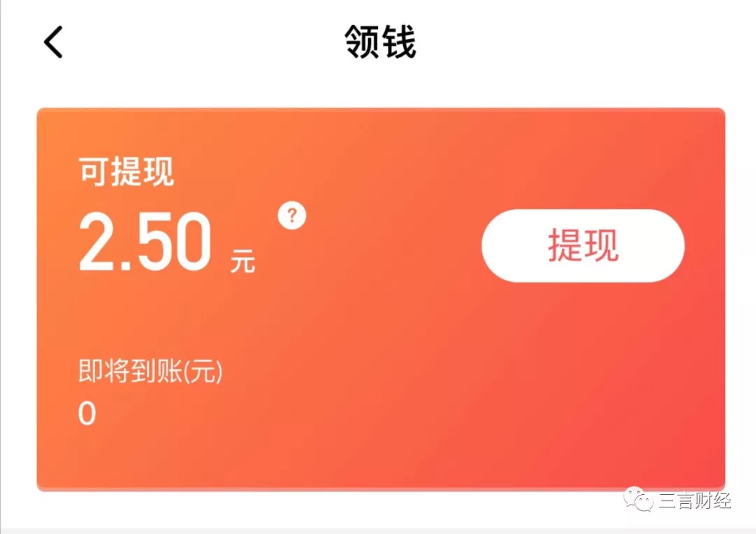Click the leading digit 2 of balance
The image size is (756, 534).
pos(96,242)
